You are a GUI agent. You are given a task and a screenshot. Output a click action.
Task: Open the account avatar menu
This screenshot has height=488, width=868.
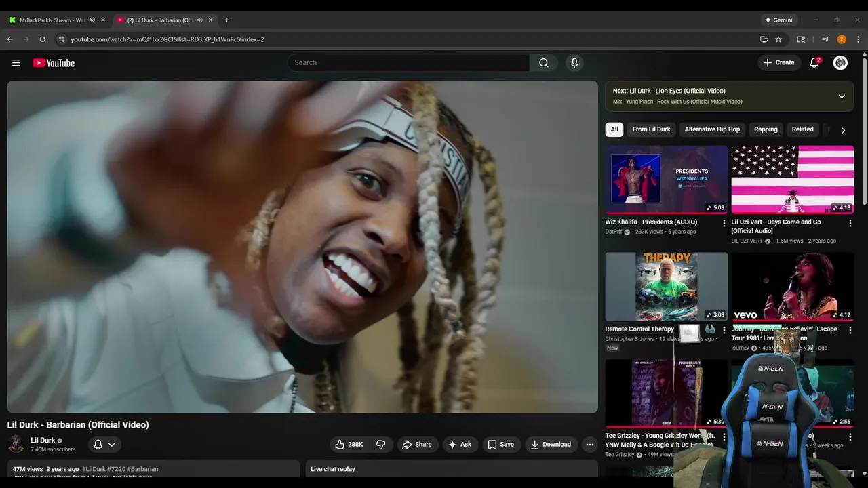[x=840, y=63]
